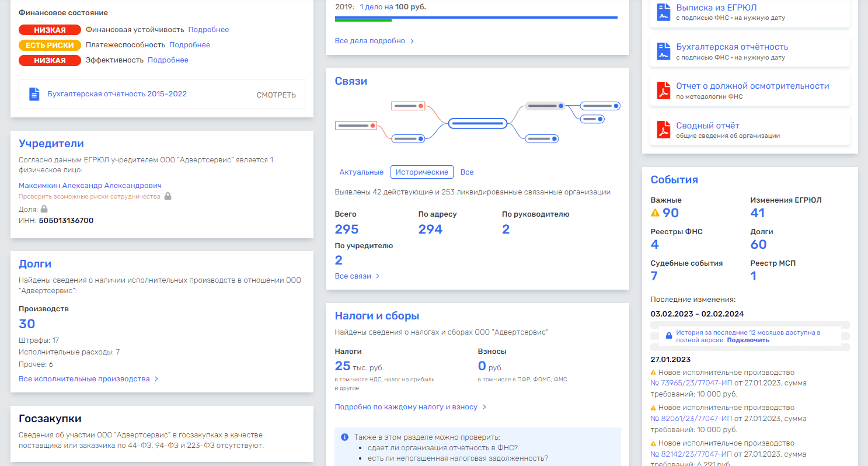Click the ИНН value 505013136700
Viewport: 868px width, 466px height.
point(66,221)
